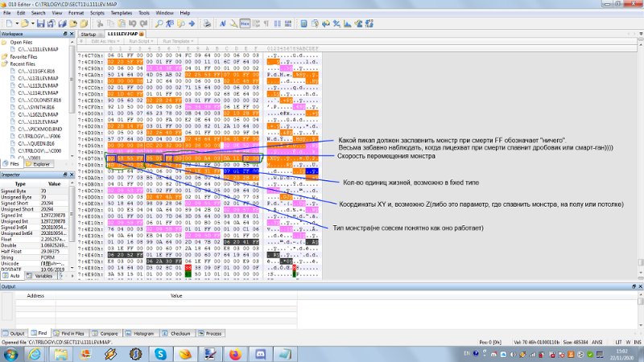Switch to the Checksum tab
The width and height of the screenshot is (644, 362).
(176, 333)
